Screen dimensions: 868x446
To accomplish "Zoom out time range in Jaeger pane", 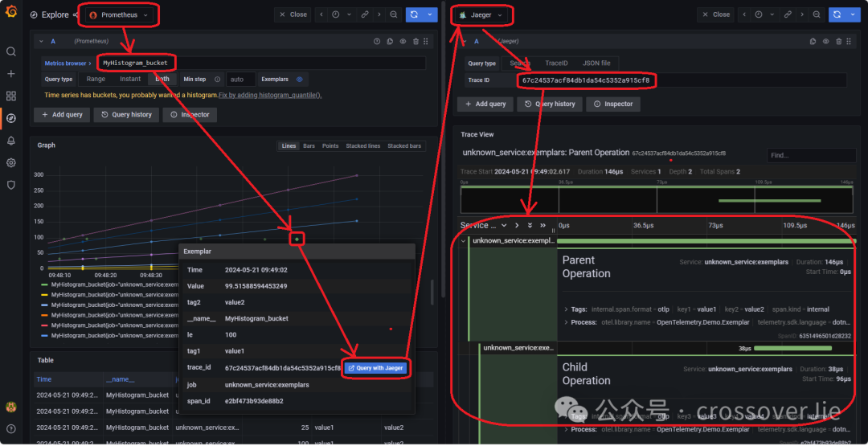I will coord(817,15).
